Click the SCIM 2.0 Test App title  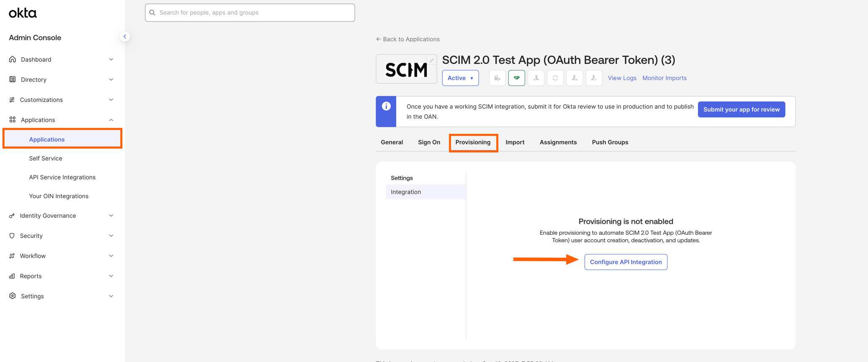point(558,60)
